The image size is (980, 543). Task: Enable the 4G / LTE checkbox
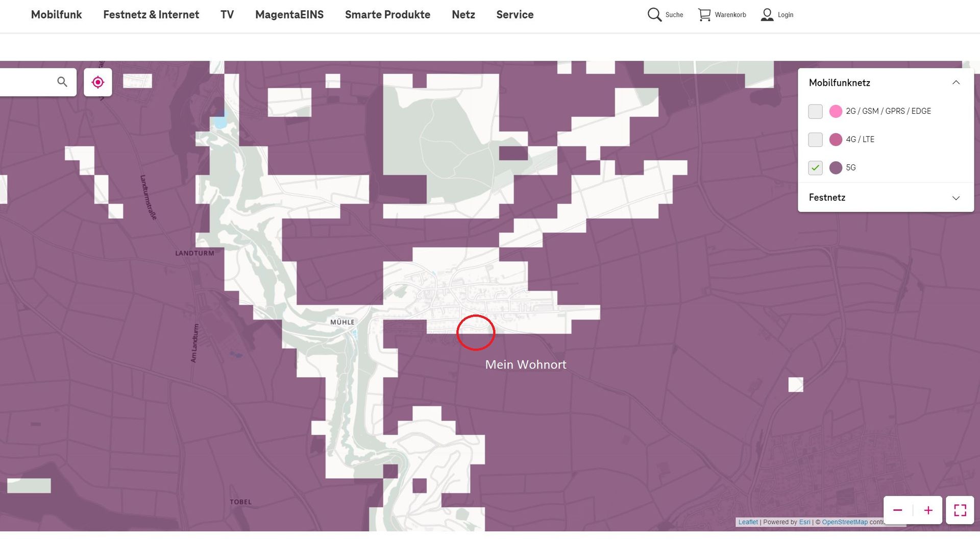coord(815,139)
